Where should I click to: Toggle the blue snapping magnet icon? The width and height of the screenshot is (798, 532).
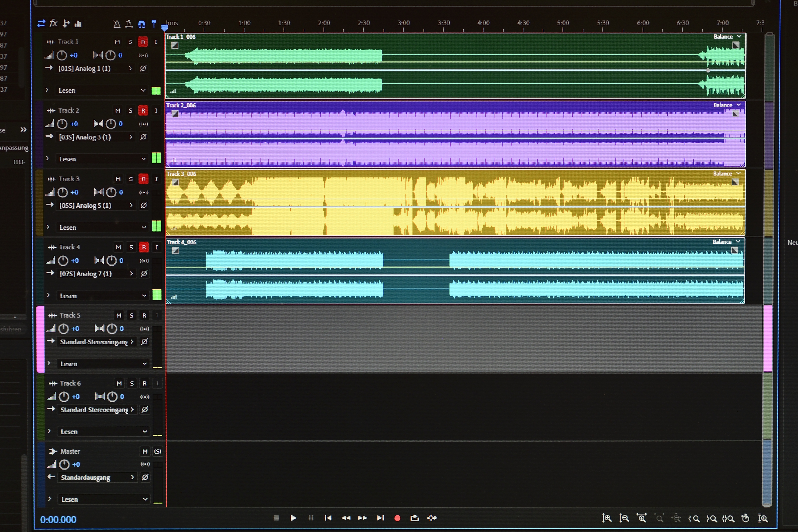[142, 24]
